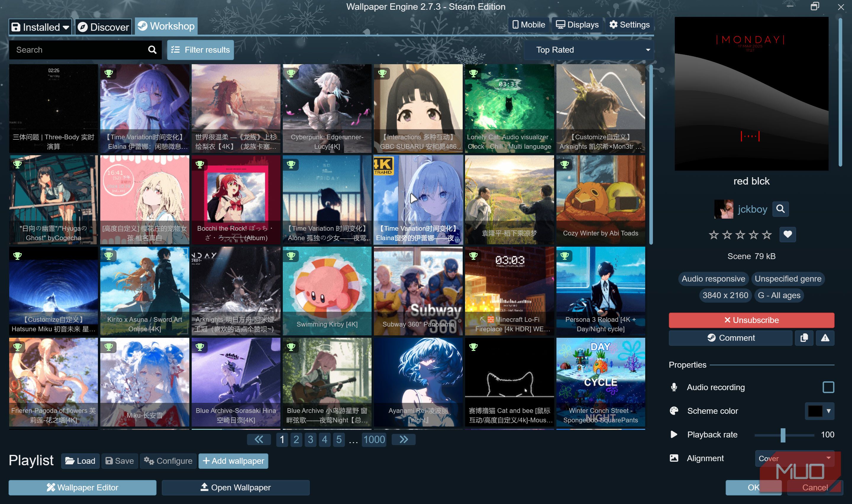This screenshot has height=504, width=852.
Task: Click the copy icon beside Comment
Action: pos(803,338)
